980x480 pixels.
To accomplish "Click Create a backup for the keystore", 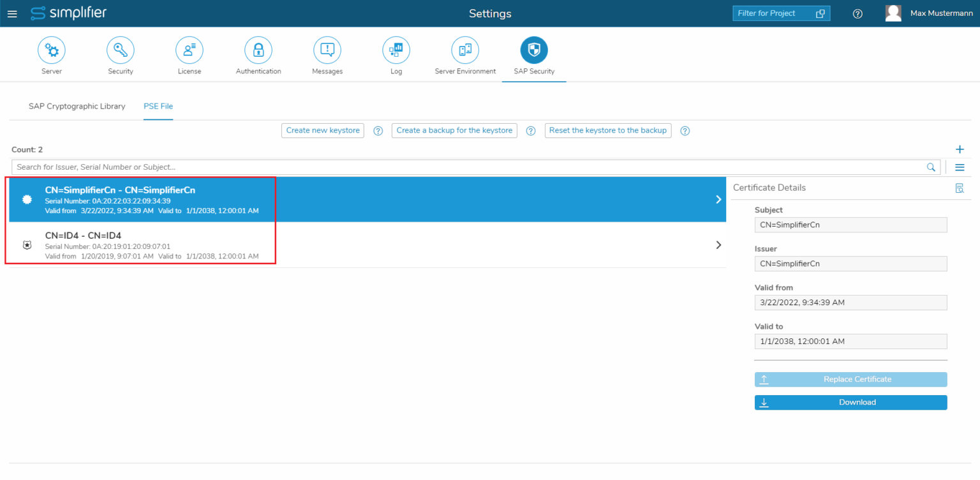I will point(454,130).
